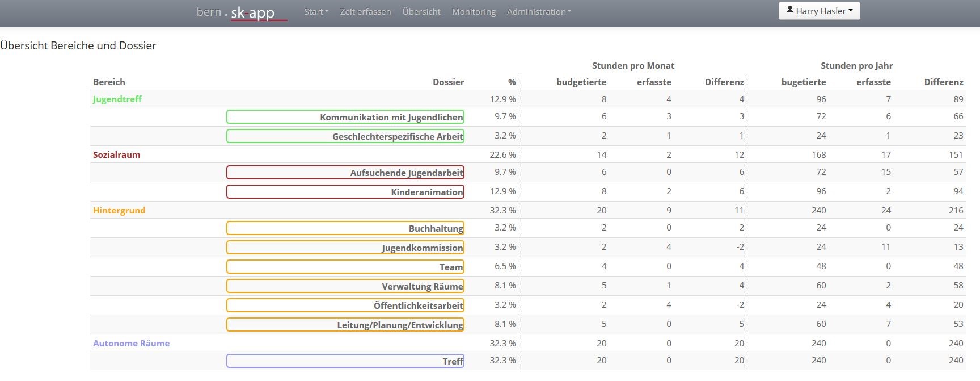Viewport: 980px width, 381px height.
Task: Click the Treff dossier box
Action: (345, 361)
